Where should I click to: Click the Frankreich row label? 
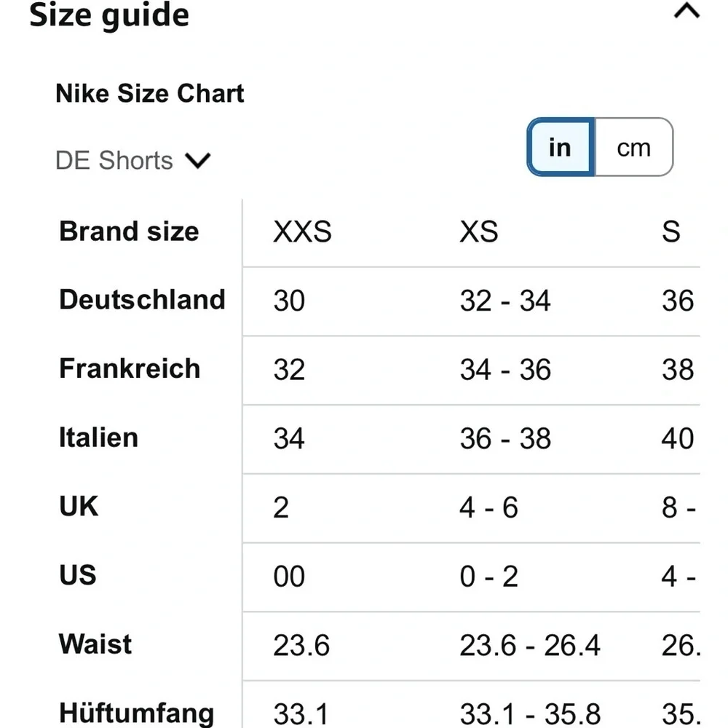(x=130, y=368)
